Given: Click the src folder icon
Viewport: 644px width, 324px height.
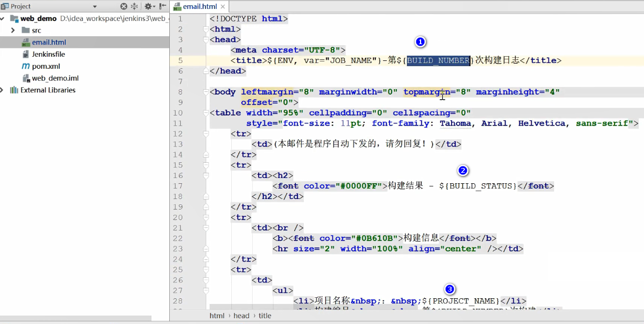Looking at the screenshot, I should point(26,30).
